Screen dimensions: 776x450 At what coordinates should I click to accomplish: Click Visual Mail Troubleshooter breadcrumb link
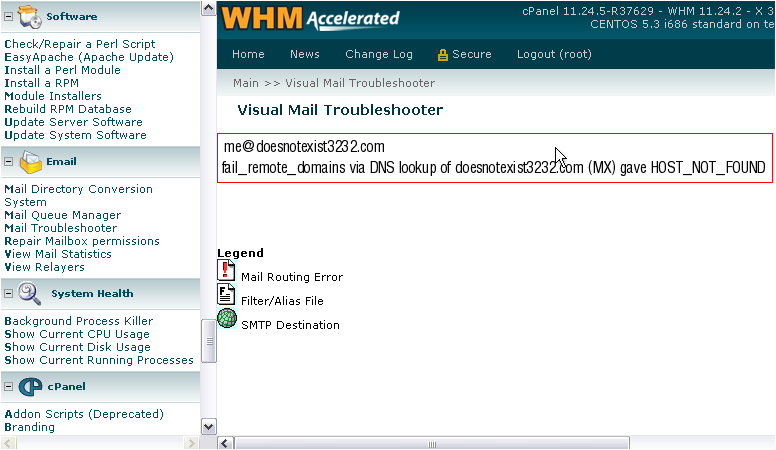coord(360,83)
